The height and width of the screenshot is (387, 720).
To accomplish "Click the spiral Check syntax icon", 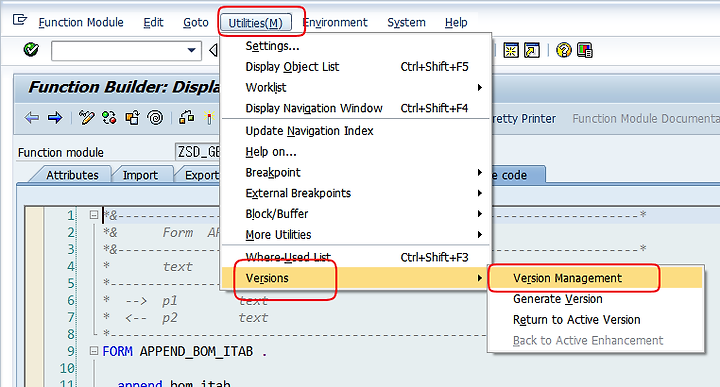I will 156,118.
